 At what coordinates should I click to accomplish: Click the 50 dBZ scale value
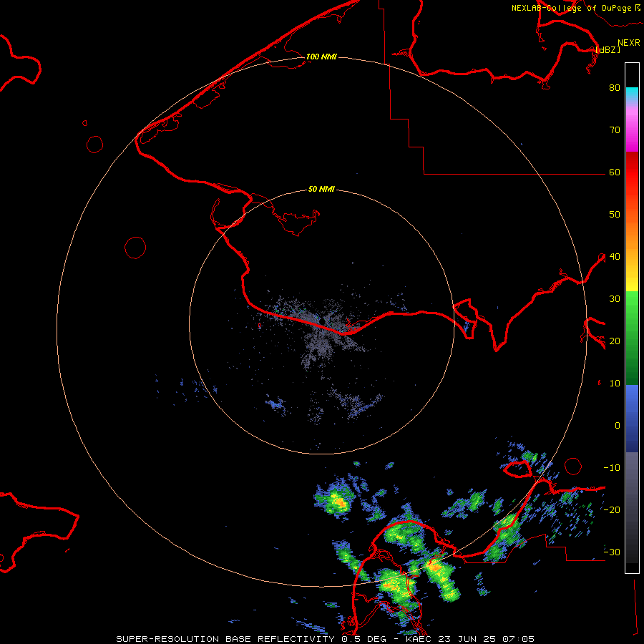[615, 215]
